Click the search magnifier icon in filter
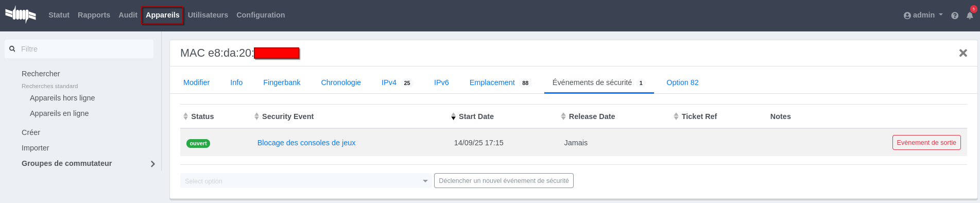Viewport: 980px width, 203px height. point(12,49)
